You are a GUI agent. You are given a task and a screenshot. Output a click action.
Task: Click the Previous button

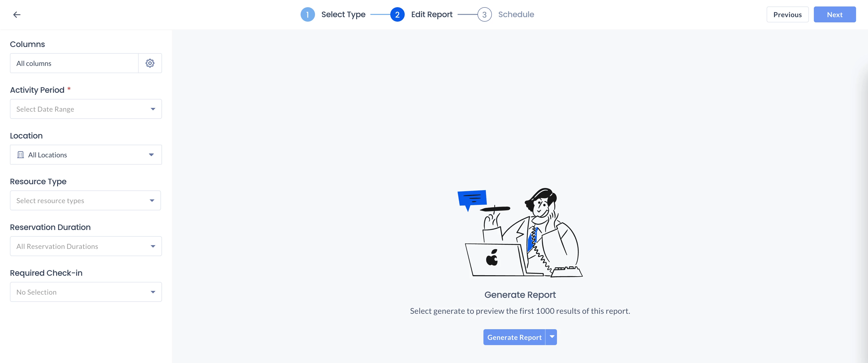coord(788,14)
